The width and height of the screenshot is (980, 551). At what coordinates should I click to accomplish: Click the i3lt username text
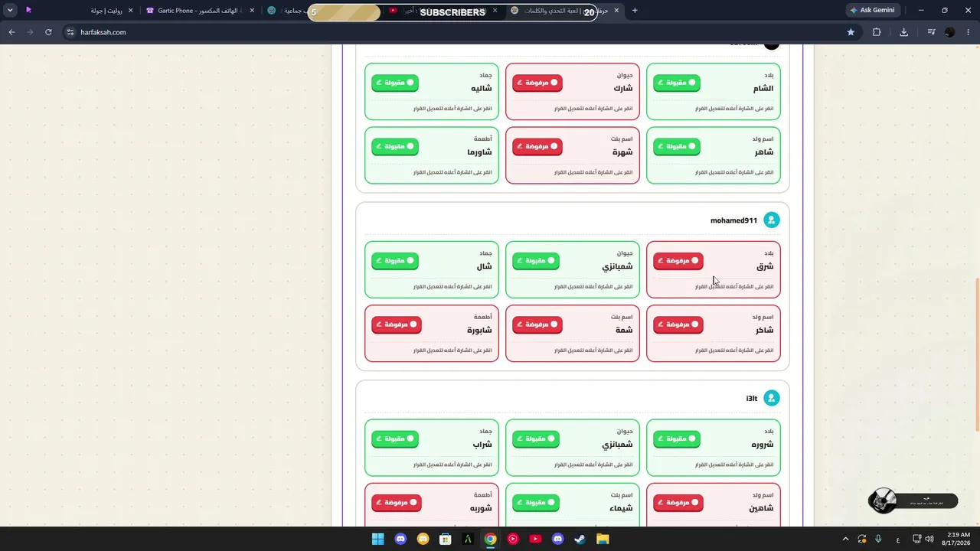752,399
